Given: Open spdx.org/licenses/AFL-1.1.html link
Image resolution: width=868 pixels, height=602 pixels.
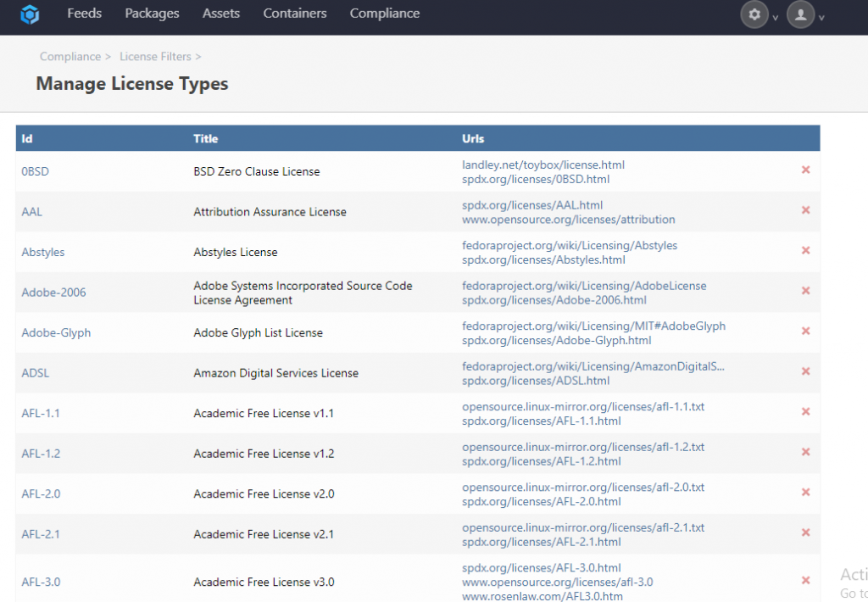Looking at the screenshot, I should tap(542, 421).
